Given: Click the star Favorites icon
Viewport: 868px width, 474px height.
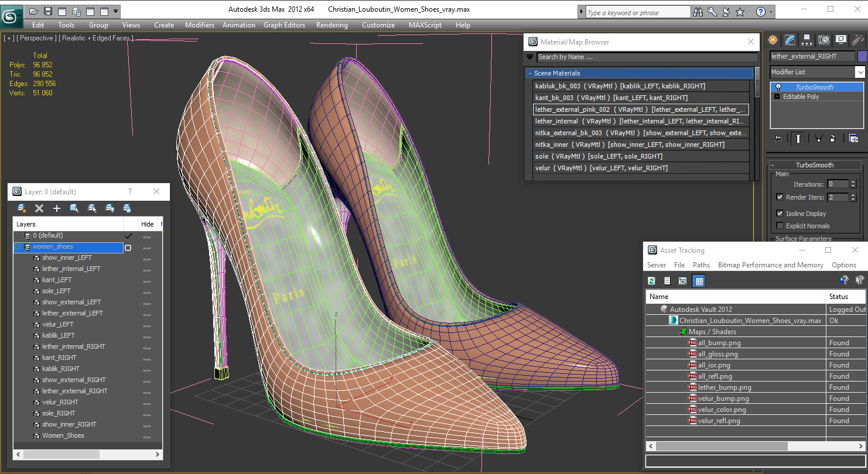Looking at the screenshot, I should tap(740, 12).
